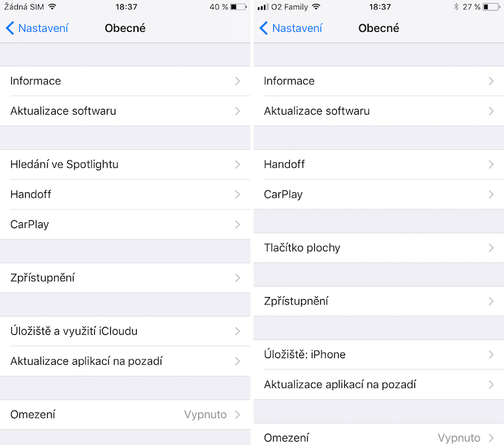Tap the 27 % battery percentage text
Image resolution: width=504 pixels, height=445 pixels.
coord(472,7)
